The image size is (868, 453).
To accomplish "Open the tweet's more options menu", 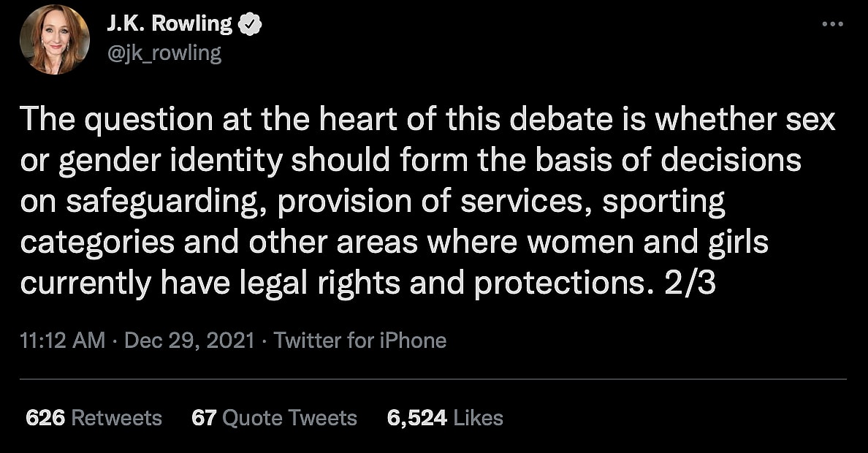I will [x=833, y=23].
